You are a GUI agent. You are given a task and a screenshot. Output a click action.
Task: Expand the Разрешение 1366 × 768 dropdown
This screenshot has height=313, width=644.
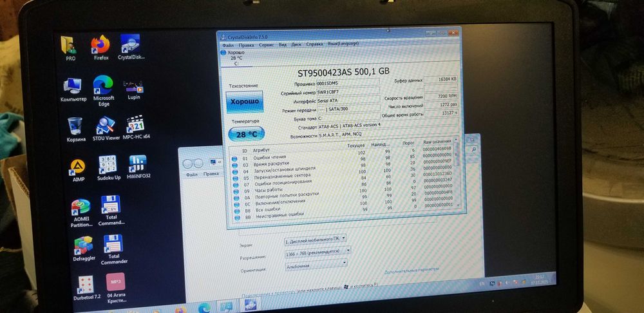318,251
